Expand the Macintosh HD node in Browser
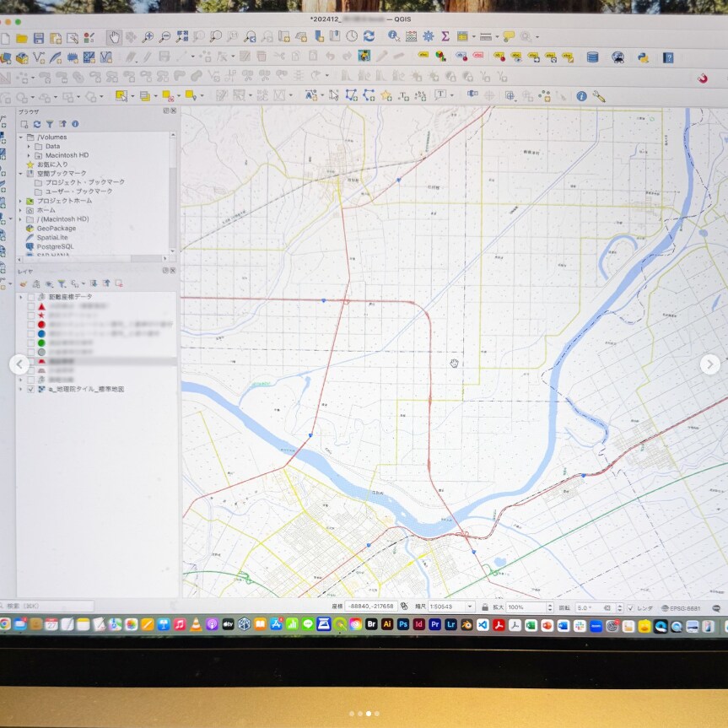 point(29,155)
